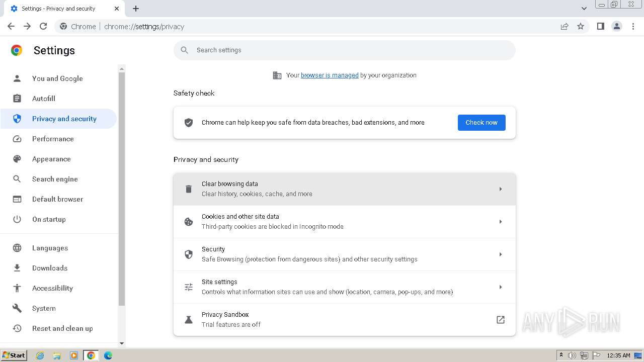Open Chrome's three-dot menu
Image resolution: width=644 pixels, height=362 pixels.
point(633,26)
